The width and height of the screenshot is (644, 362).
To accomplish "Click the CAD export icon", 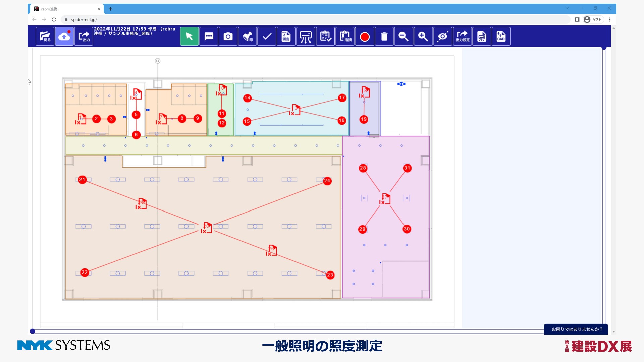I will (501, 36).
